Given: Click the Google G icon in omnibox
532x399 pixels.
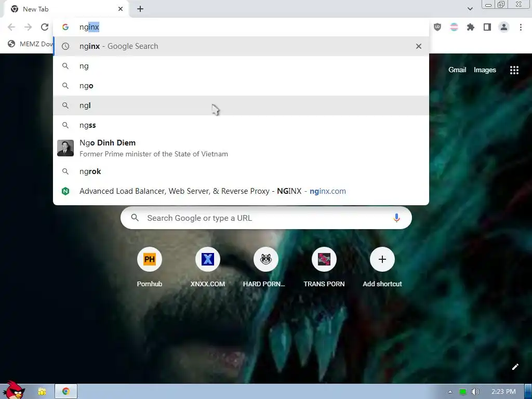Looking at the screenshot, I should (65, 27).
